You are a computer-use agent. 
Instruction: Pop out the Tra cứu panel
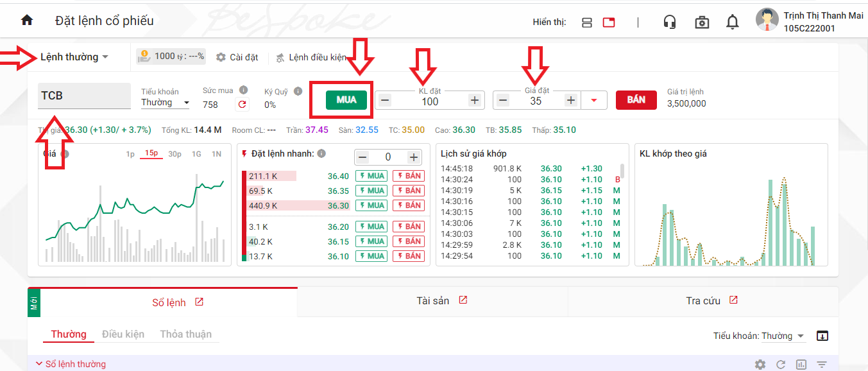point(734,300)
